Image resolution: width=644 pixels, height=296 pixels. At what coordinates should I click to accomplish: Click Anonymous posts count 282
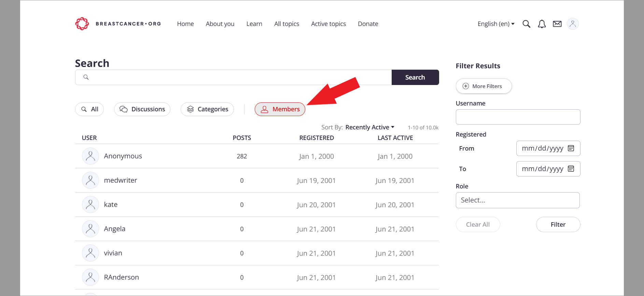(x=242, y=156)
